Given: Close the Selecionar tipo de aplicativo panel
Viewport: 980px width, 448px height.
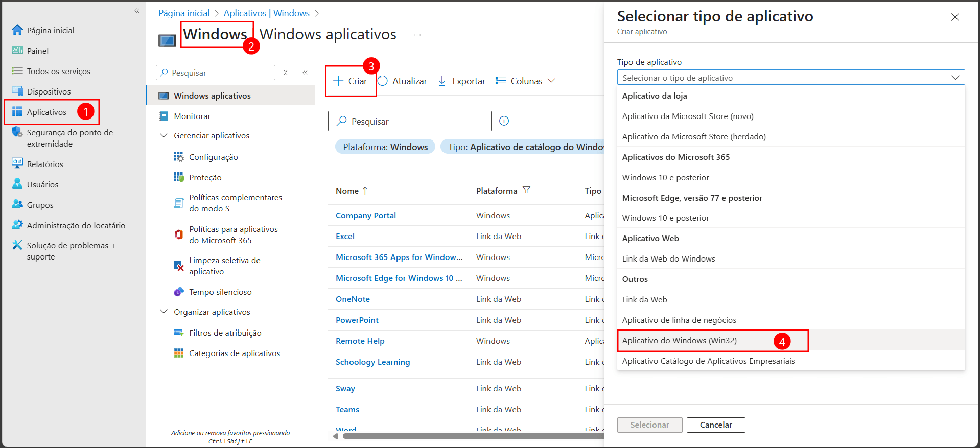Looking at the screenshot, I should coord(955,17).
